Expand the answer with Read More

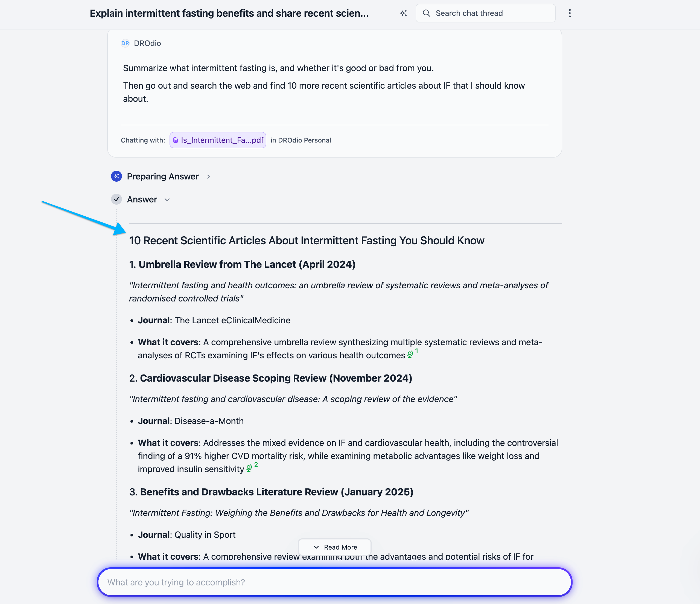pos(335,547)
